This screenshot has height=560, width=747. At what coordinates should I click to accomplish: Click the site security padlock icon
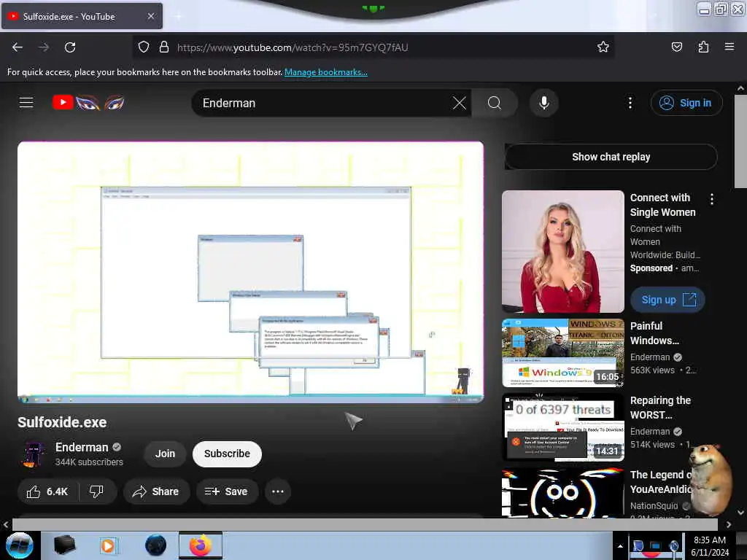[164, 47]
